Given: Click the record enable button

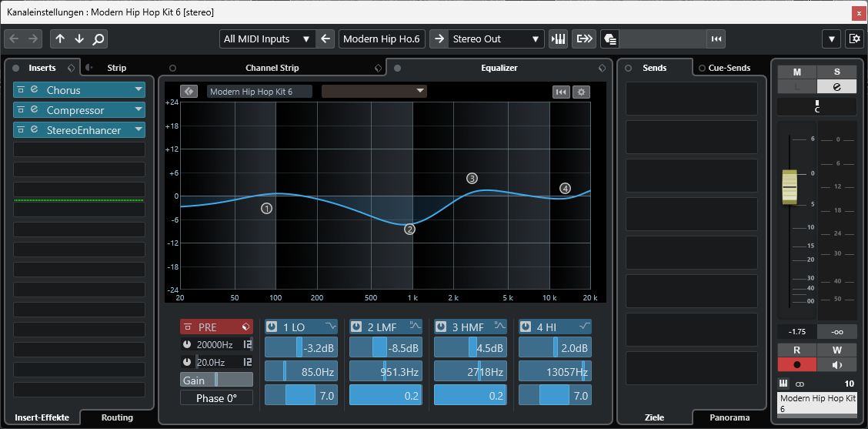Looking at the screenshot, I should (796, 365).
